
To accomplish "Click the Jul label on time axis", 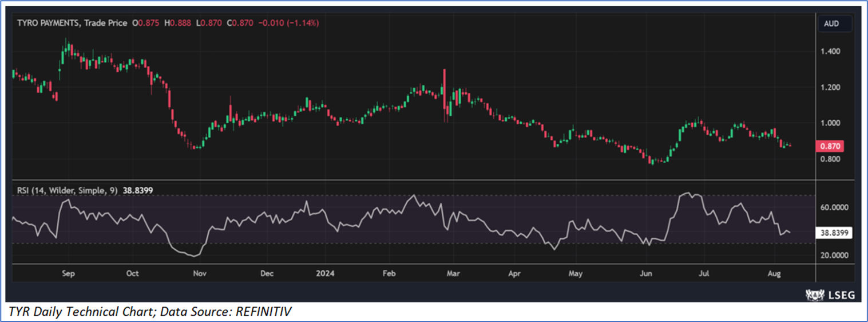I will pos(704,274).
